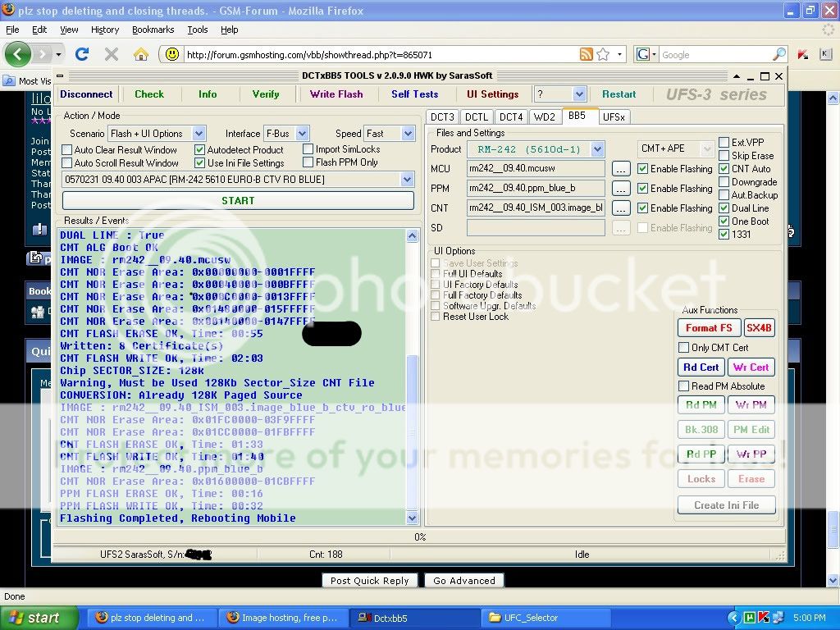Click the RSS feed icon in address bar
840x630 pixels.
[587, 54]
